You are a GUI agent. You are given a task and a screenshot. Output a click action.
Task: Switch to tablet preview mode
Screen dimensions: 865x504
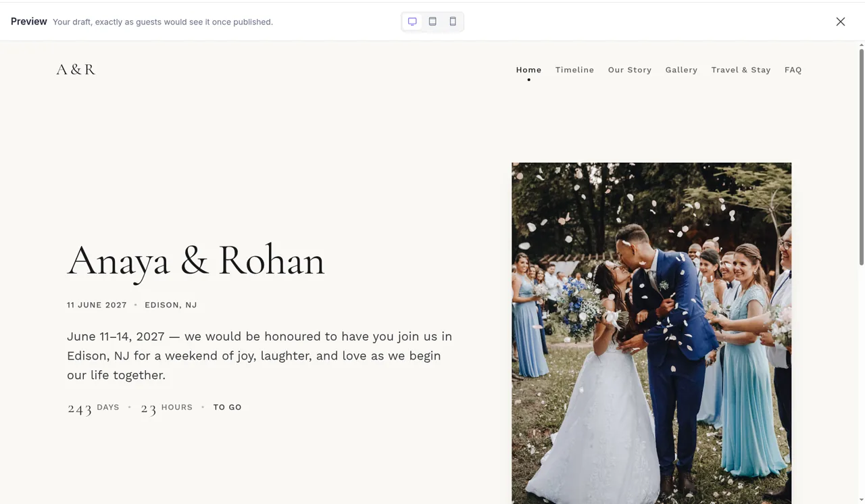pyautogui.click(x=432, y=22)
